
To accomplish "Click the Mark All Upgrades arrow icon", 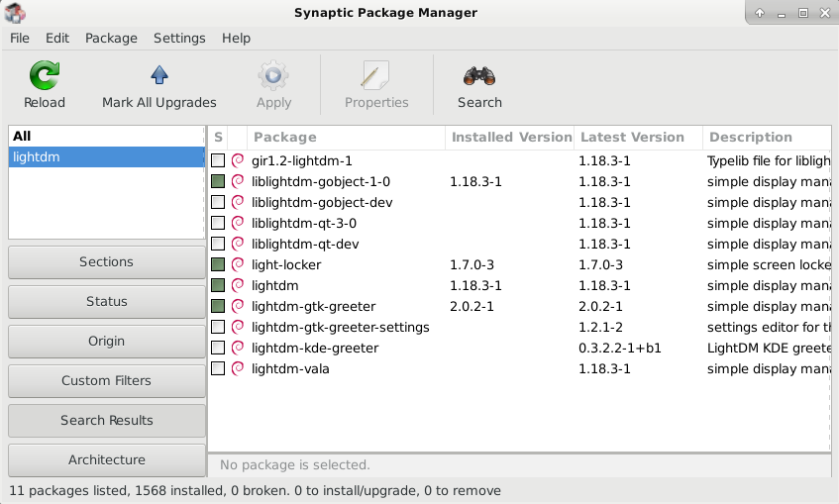I will [158, 75].
